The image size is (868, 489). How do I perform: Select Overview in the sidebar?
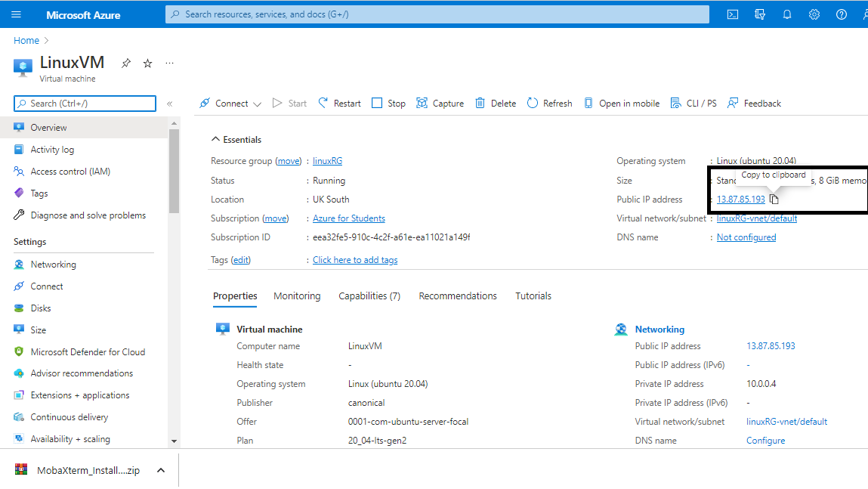pyautogui.click(x=84, y=128)
